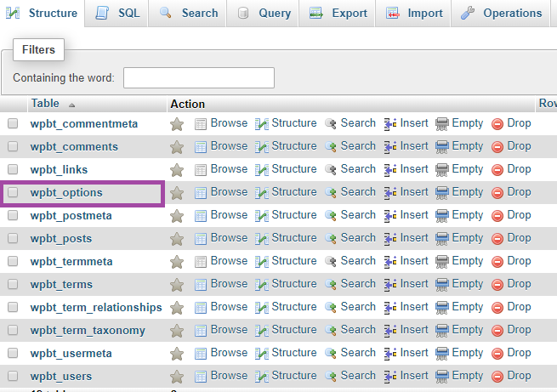The height and width of the screenshot is (392, 557).
Task: Click the 'Containing the word' filter field
Action: pyautogui.click(x=199, y=77)
